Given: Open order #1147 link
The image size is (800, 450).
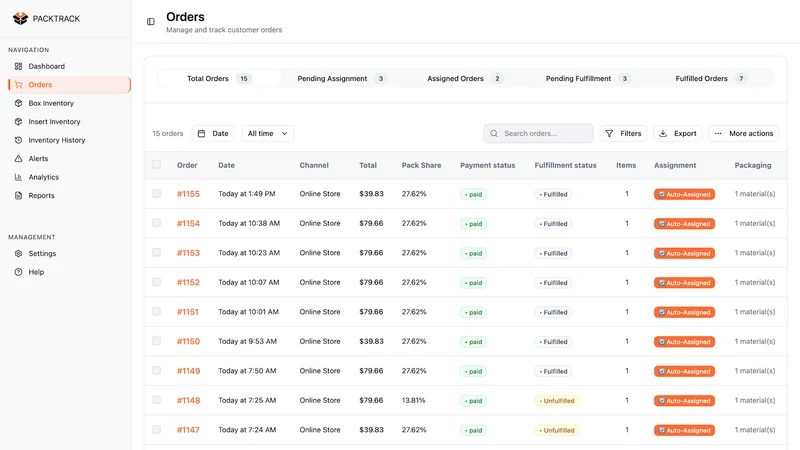Looking at the screenshot, I should point(188,430).
